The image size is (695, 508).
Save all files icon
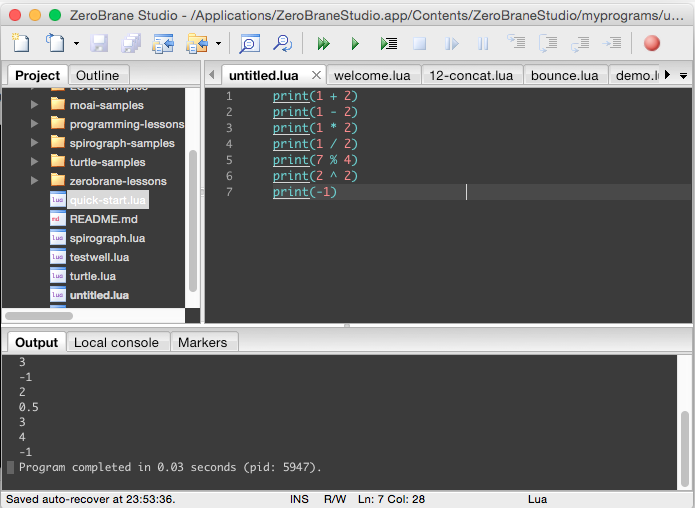pos(131,43)
